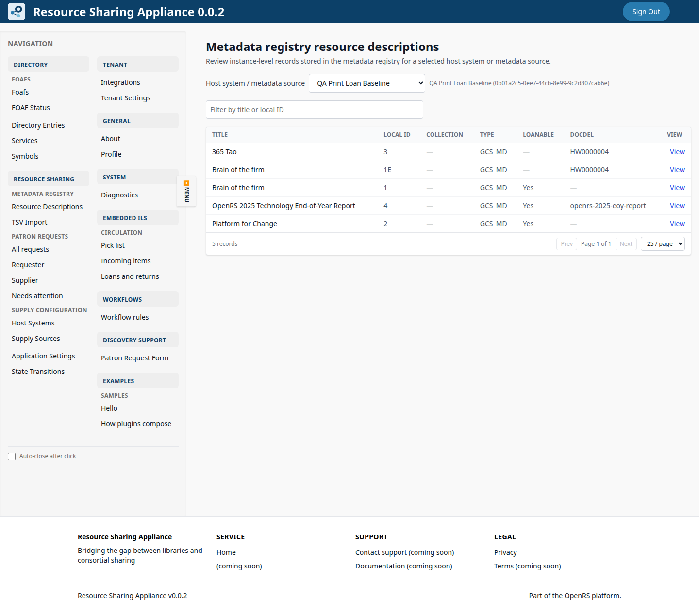Go to Requester page
The image size is (699, 616).
[x=28, y=265]
